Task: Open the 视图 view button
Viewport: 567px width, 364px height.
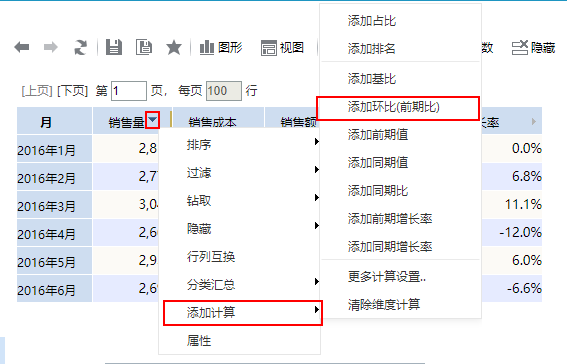Action: pyautogui.click(x=282, y=47)
